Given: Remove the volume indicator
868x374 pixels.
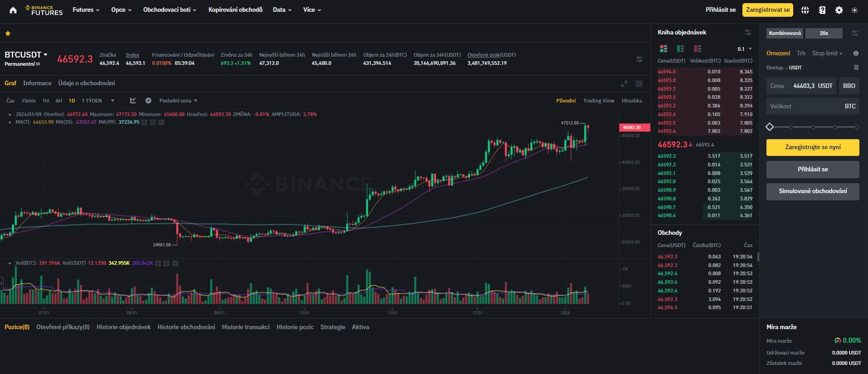Looking at the screenshot, I should click(175, 263).
